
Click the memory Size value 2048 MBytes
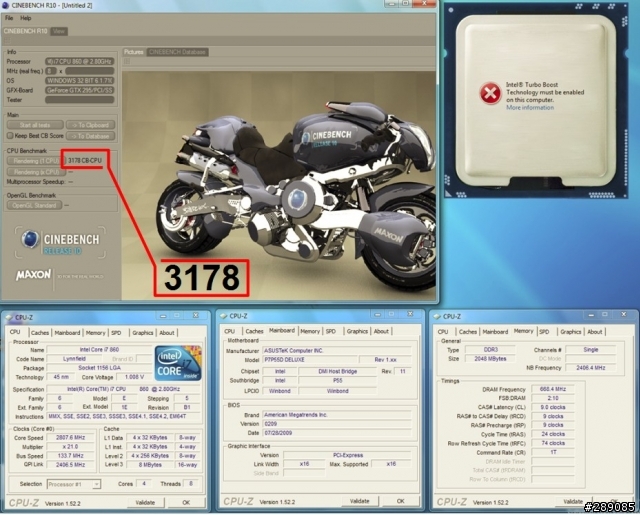click(x=490, y=359)
